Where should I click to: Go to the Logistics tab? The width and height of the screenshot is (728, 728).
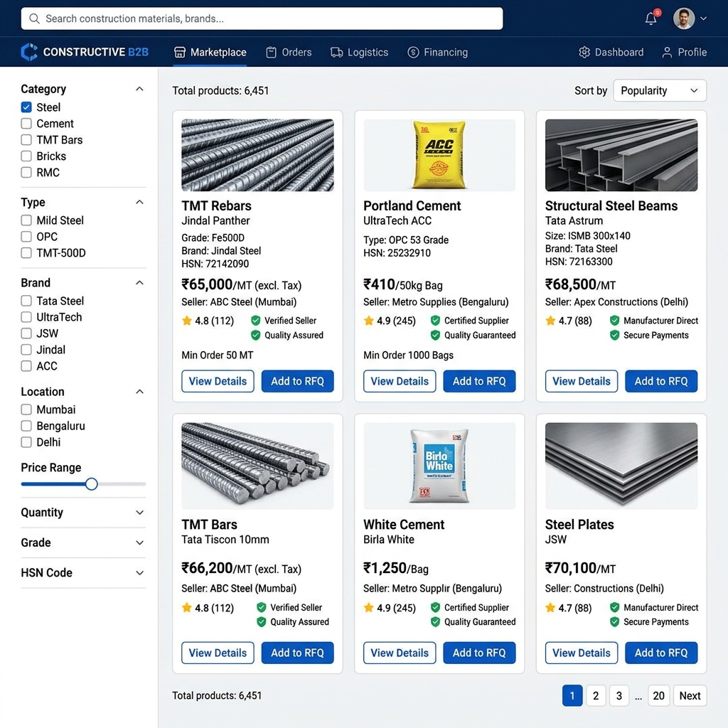tap(359, 53)
